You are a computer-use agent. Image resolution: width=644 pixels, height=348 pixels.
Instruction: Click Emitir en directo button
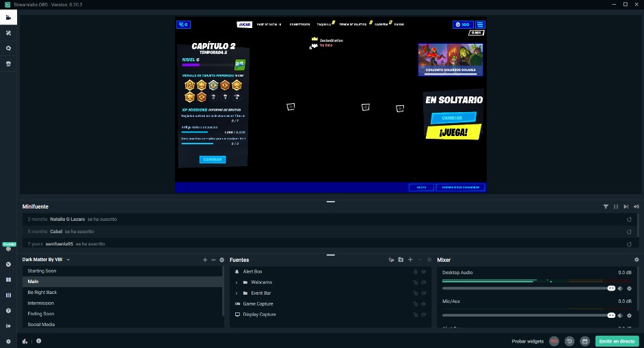(617, 341)
